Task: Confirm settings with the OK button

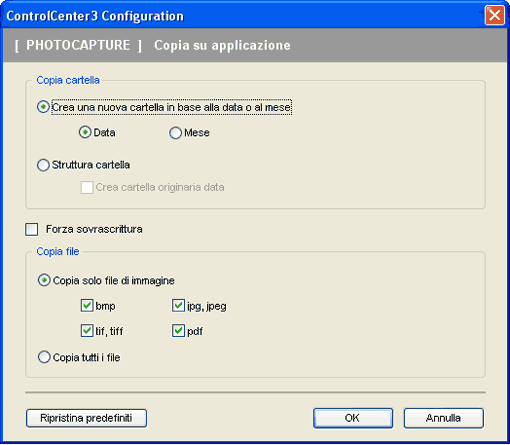Action: pos(353,418)
